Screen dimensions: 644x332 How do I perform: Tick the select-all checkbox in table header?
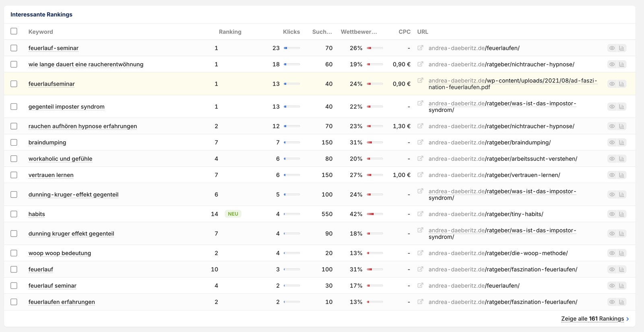click(14, 31)
